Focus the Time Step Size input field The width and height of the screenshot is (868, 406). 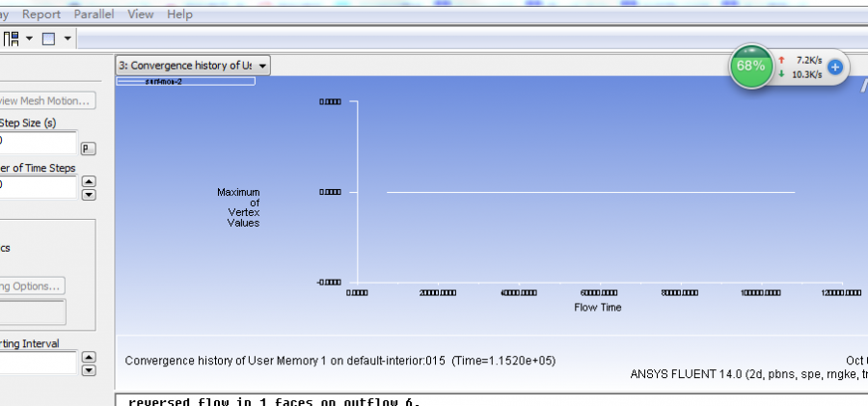point(38,142)
